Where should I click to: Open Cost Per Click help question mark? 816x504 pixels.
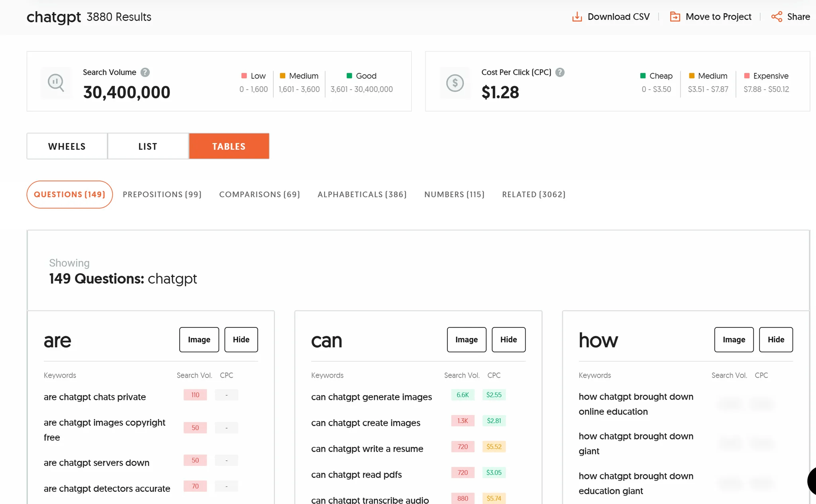[560, 72]
